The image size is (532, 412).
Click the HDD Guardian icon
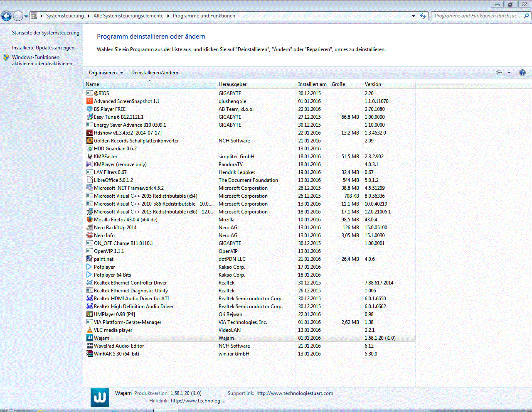(x=89, y=148)
